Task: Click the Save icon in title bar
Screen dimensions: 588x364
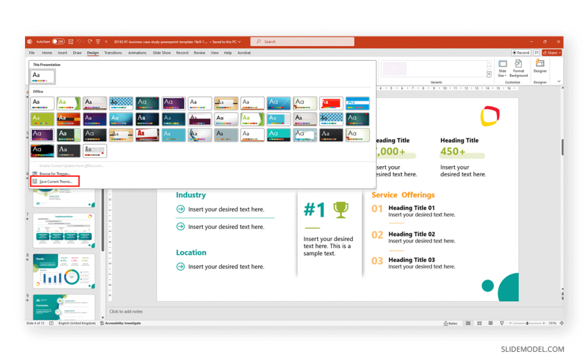Action: [70, 42]
